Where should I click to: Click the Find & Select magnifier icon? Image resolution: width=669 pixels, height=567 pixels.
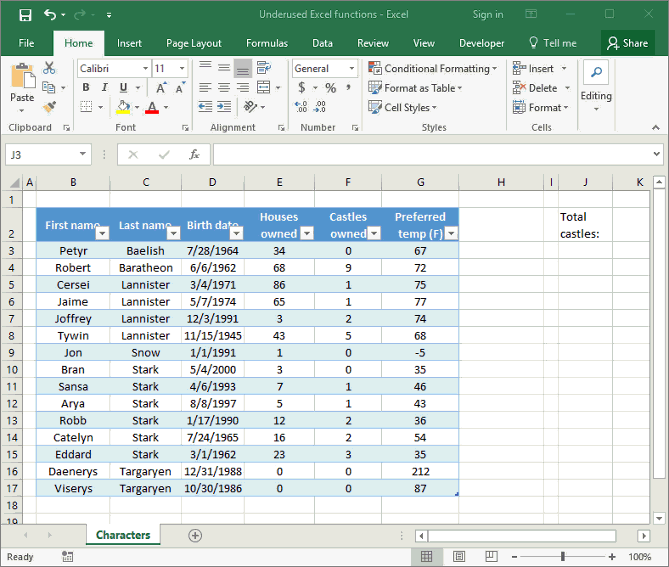pos(596,72)
